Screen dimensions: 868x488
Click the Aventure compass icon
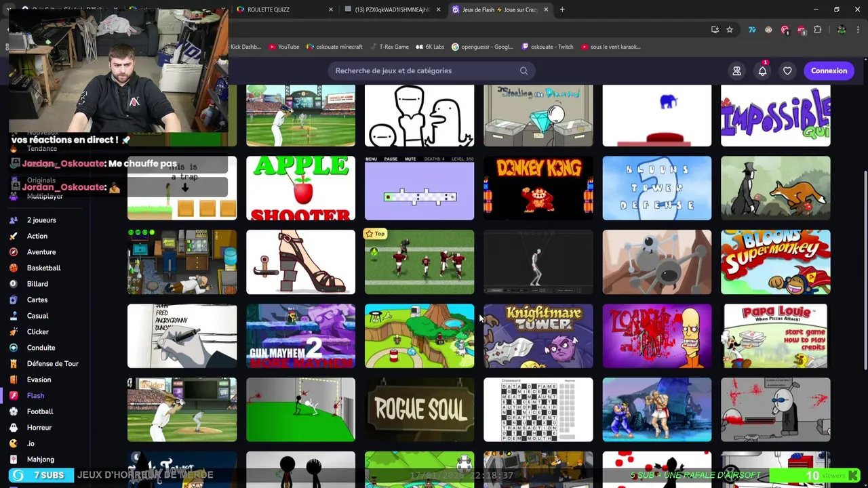(x=13, y=252)
